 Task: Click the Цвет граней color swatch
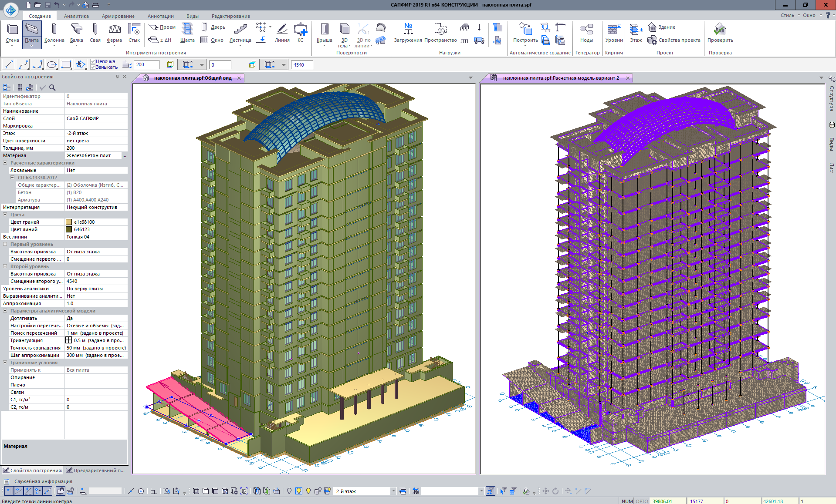coord(69,222)
